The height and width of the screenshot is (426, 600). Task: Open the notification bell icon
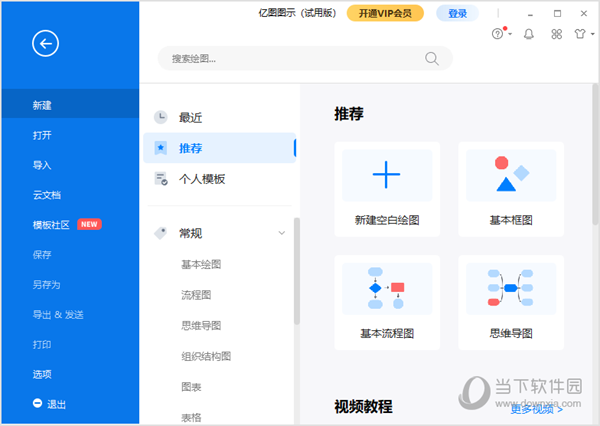pos(529,34)
